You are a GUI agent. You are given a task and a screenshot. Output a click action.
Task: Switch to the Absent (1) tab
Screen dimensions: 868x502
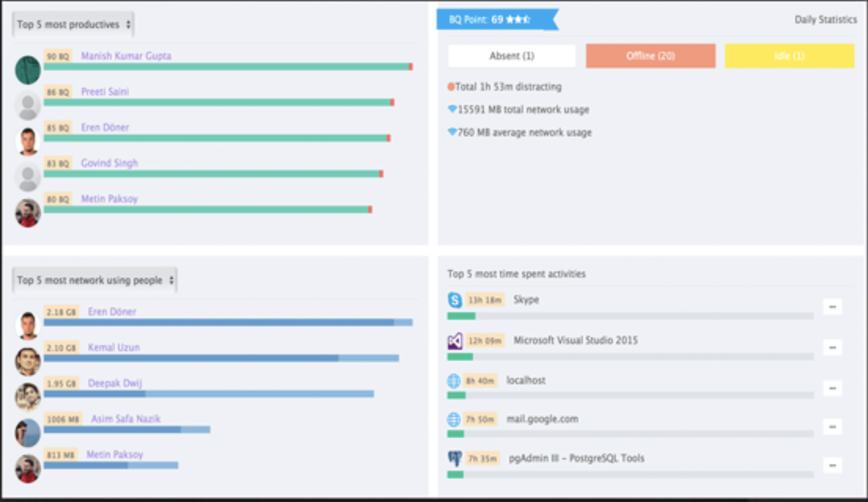click(511, 56)
